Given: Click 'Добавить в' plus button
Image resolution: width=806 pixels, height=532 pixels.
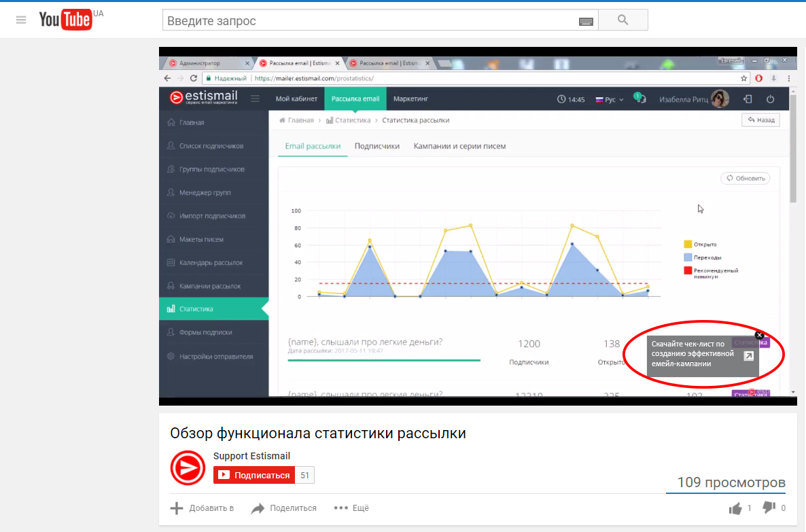Looking at the screenshot, I should point(202,508).
